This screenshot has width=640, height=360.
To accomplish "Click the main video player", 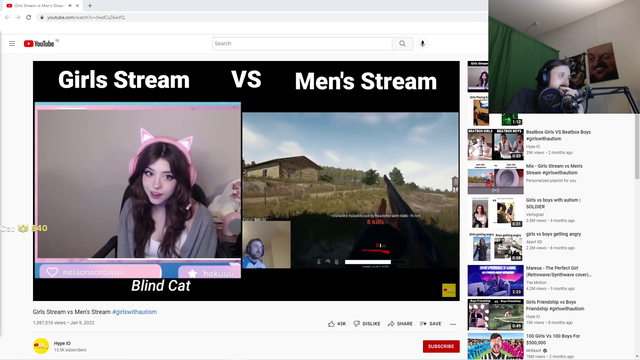I will 246,181.
